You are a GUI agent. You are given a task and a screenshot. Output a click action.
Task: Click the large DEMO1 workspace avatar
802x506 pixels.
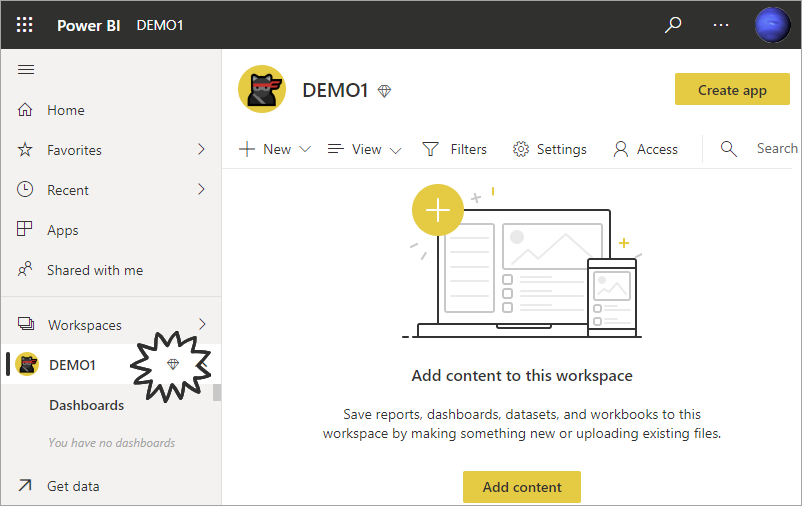(x=262, y=89)
